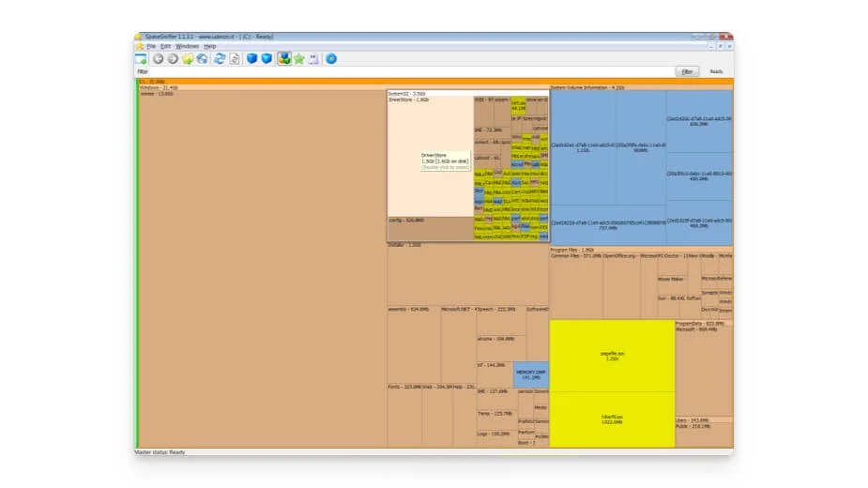Toggle the colored cubes toolbar button

pos(284,59)
